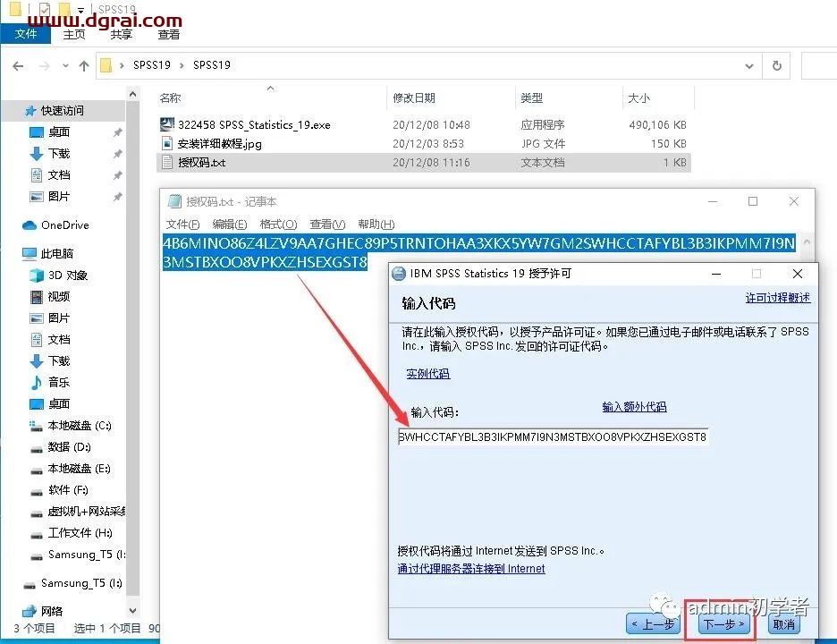Switch to the 查看 ribbon tab
This screenshot has width=837, height=644.
[169, 34]
